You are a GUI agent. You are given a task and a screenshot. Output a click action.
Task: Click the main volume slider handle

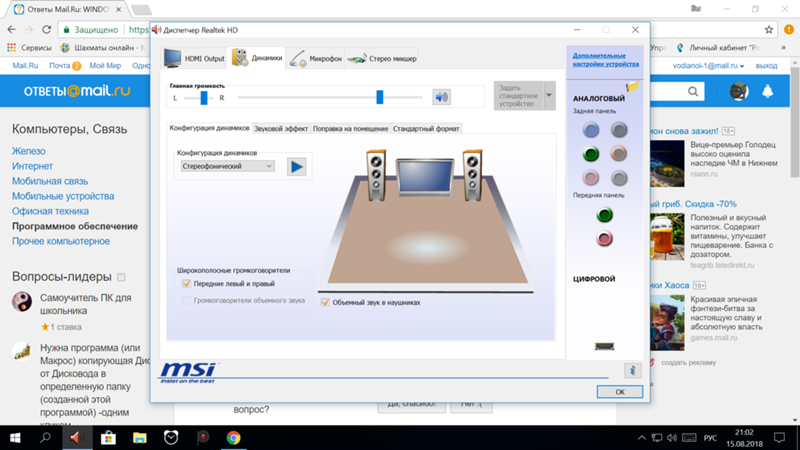(380, 97)
